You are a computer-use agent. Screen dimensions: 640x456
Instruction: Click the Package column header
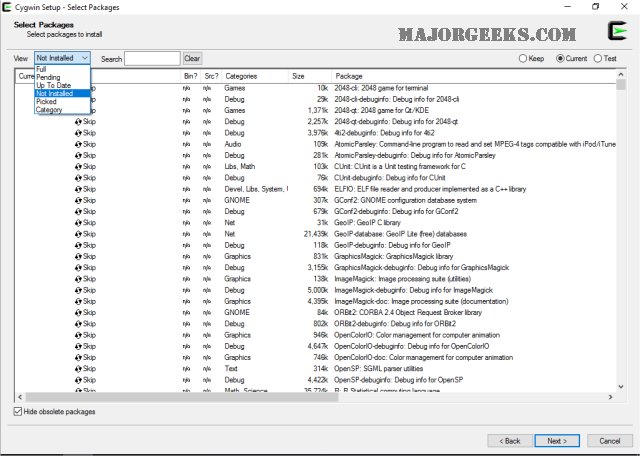point(473,76)
